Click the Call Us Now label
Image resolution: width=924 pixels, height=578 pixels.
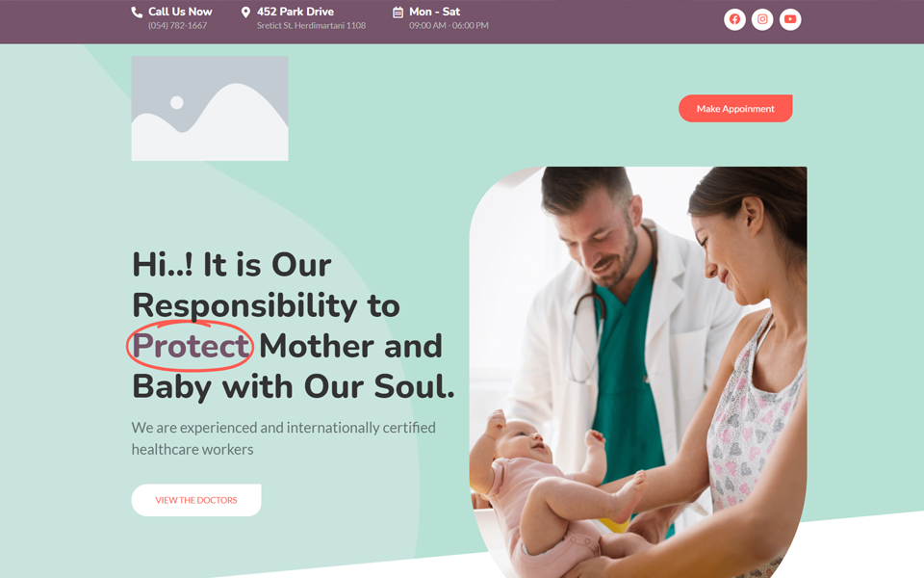click(x=180, y=12)
